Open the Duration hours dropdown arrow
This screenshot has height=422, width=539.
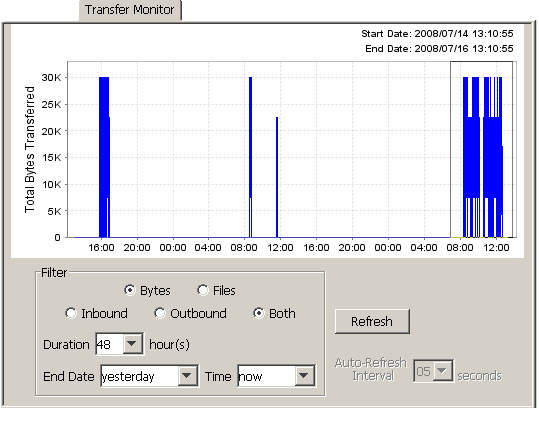133,343
